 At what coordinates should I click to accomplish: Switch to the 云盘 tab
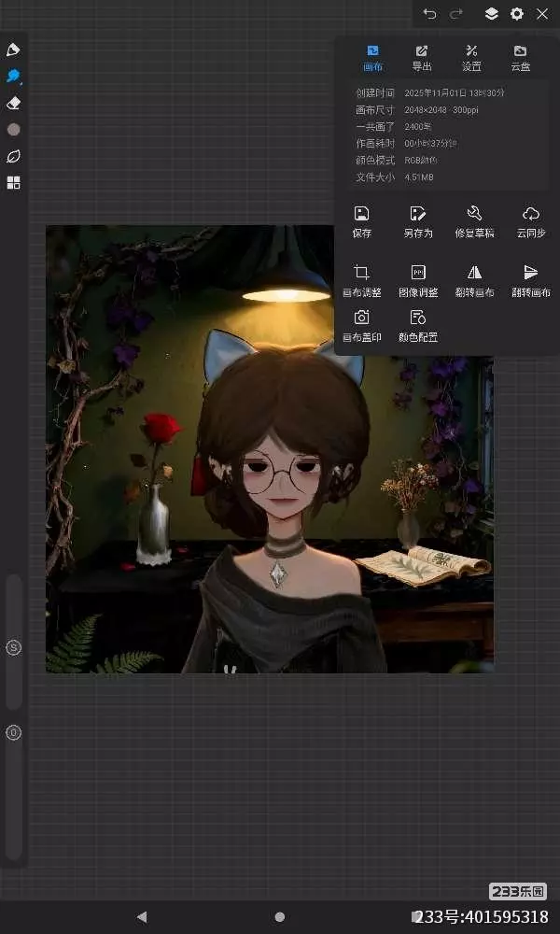[x=520, y=58]
